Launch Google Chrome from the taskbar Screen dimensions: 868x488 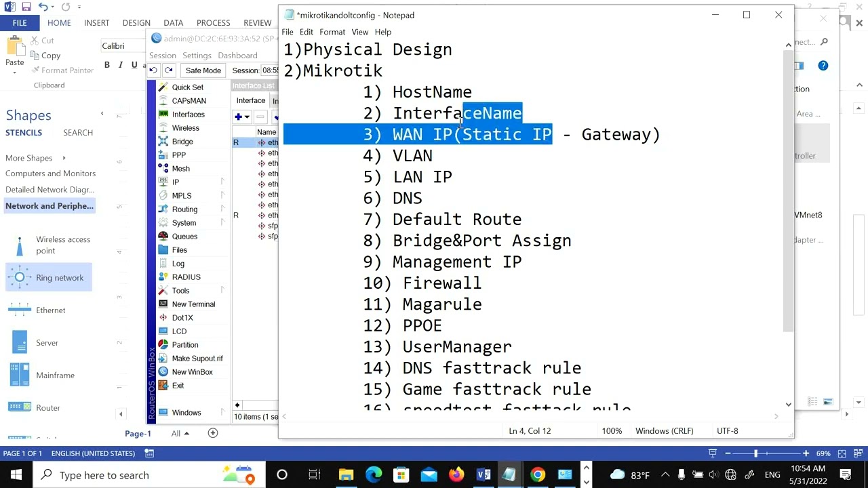click(x=537, y=475)
